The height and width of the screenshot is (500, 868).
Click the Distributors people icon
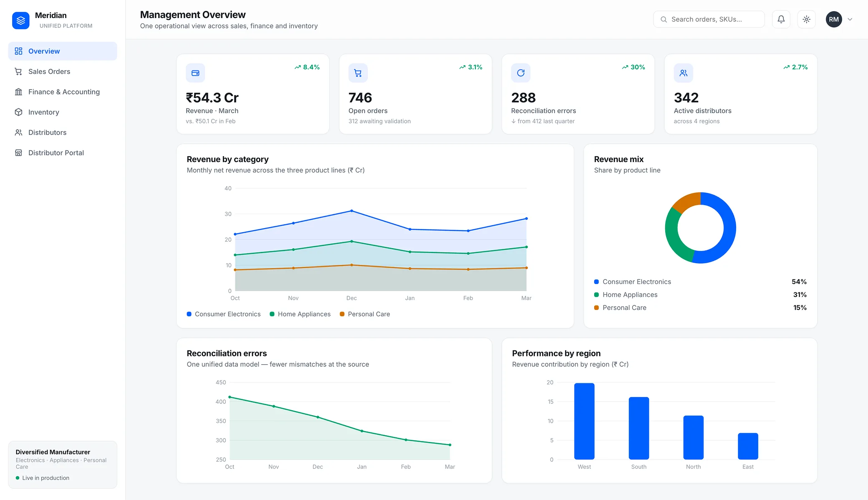pyautogui.click(x=18, y=132)
